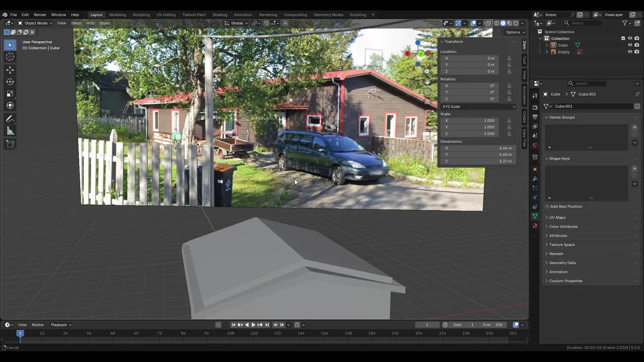Image resolution: width=644 pixels, height=362 pixels.
Task: Hide Empty in viewport via eye icon
Action: [629, 52]
